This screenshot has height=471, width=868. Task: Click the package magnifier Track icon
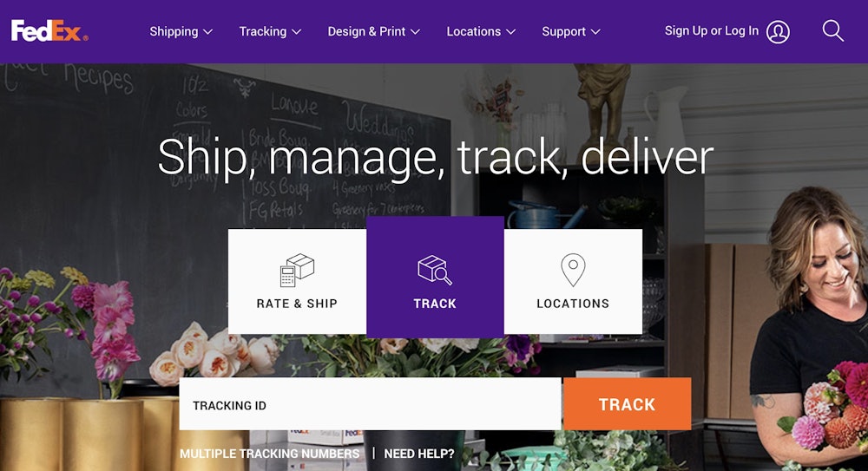point(435,270)
